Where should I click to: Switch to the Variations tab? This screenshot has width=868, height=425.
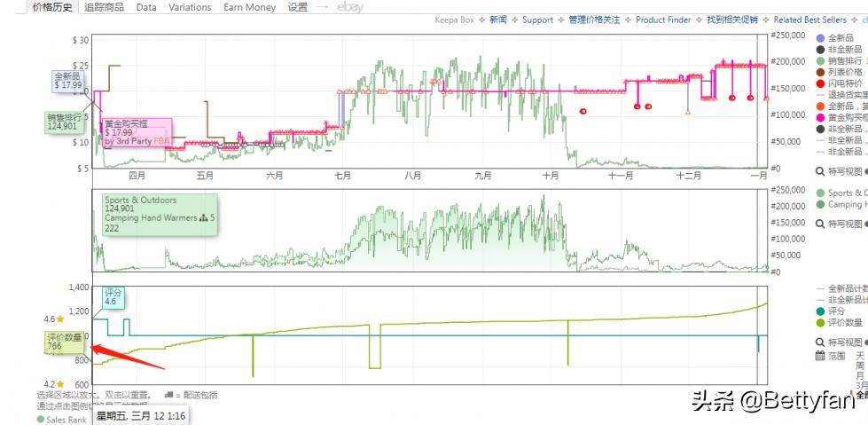point(191,7)
